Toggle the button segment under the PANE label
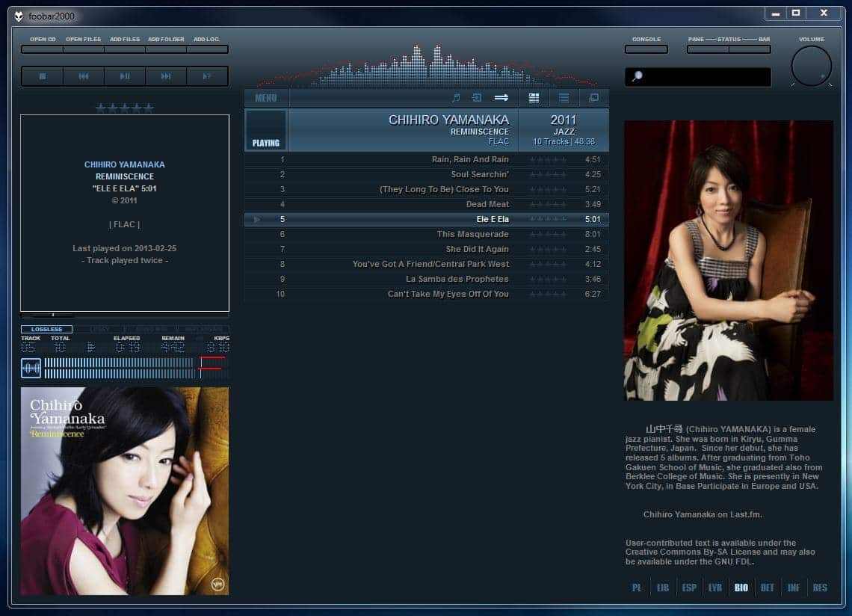The height and width of the screenshot is (616, 852). tap(708, 49)
